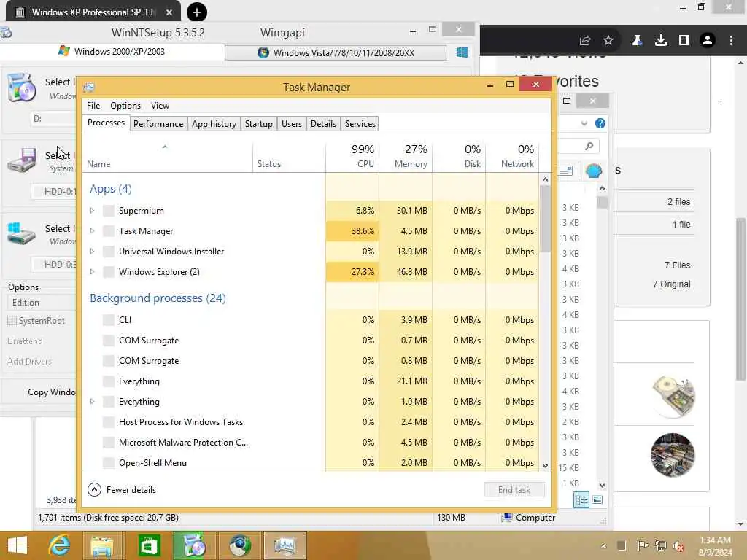The height and width of the screenshot is (560, 747).
Task: Sort by Network column header
Action: [513, 156]
